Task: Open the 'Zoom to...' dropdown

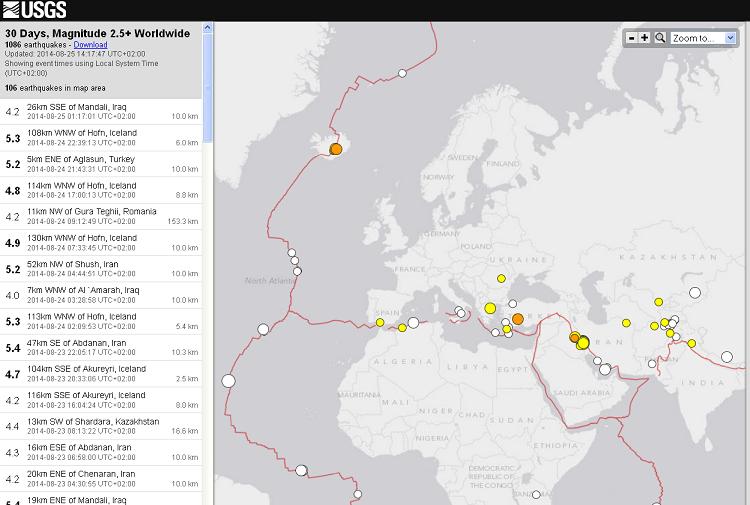Action: 704,38
